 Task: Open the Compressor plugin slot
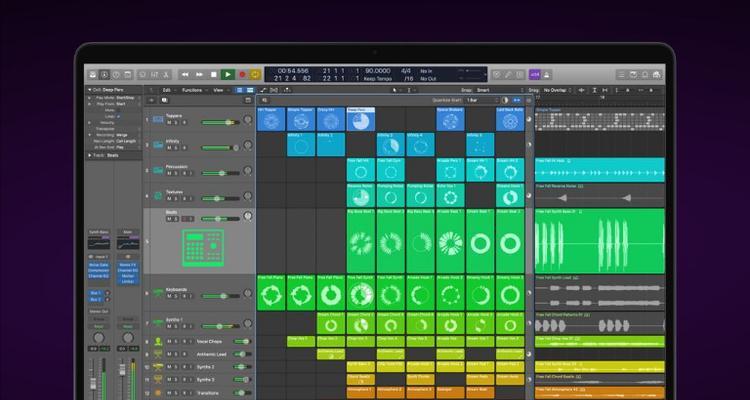click(99, 270)
